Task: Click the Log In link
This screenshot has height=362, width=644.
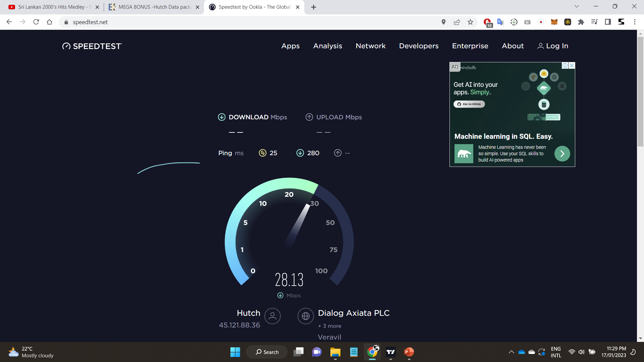Action: point(553,46)
